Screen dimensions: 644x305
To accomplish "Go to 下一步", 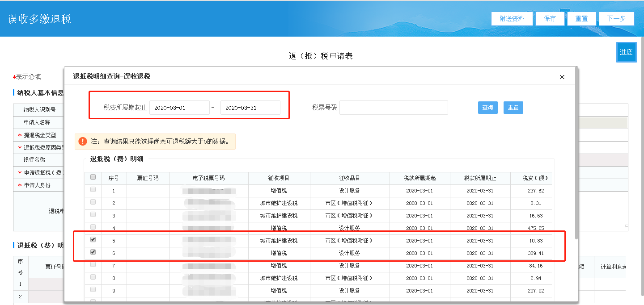I will (x=617, y=19).
